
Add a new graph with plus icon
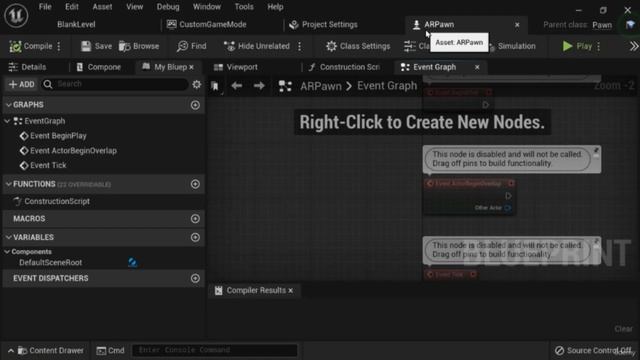(x=195, y=105)
